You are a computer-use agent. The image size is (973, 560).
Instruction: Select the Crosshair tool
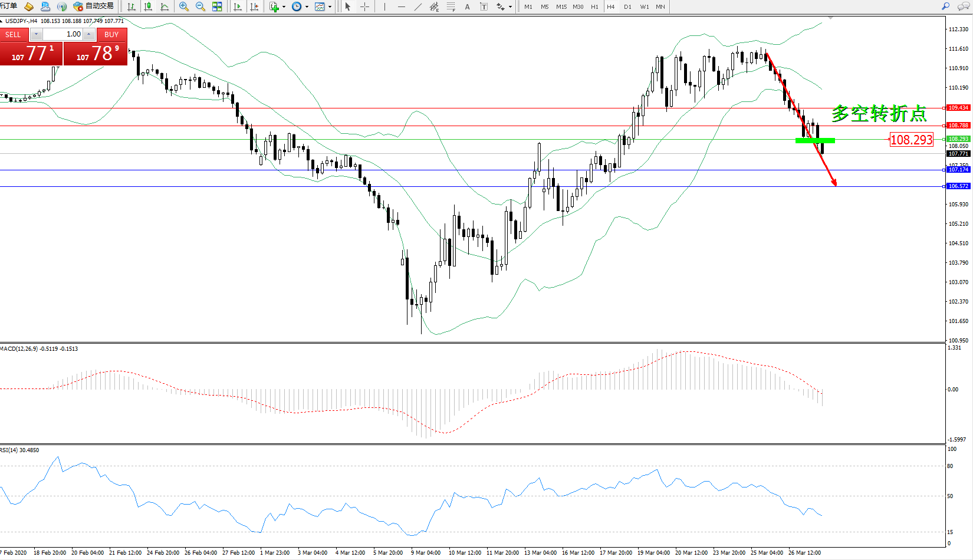click(364, 6)
